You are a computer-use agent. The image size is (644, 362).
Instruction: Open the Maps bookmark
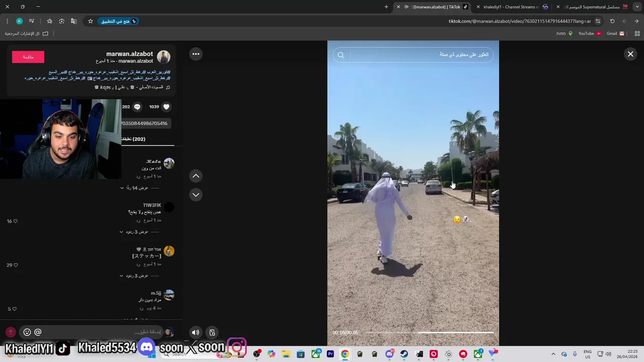565,34
